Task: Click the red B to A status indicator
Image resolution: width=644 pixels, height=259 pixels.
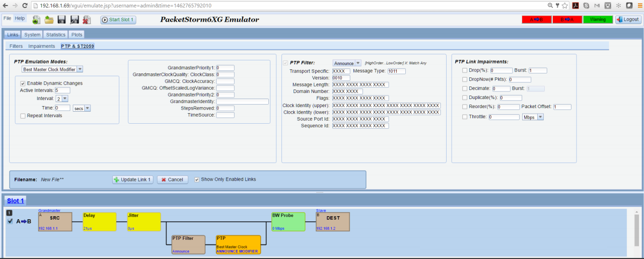Action: tap(567, 20)
